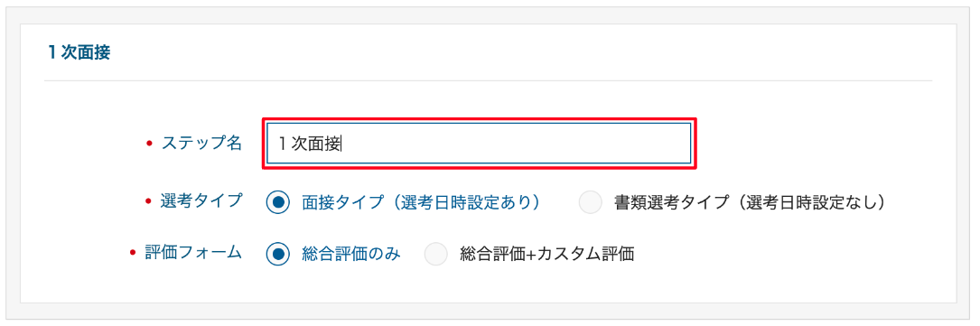The image size is (980, 326).
Task: Click the typed 1次面接 text inside the input
Action: tap(310, 144)
